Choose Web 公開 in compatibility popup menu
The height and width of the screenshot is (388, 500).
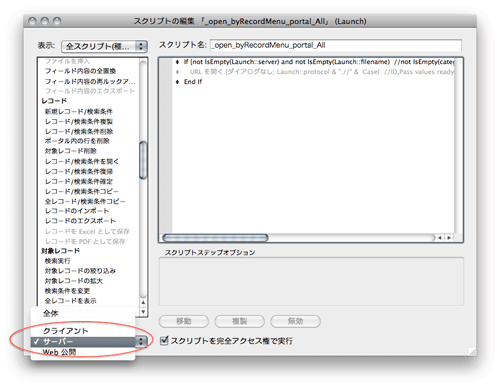click(83, 352)
